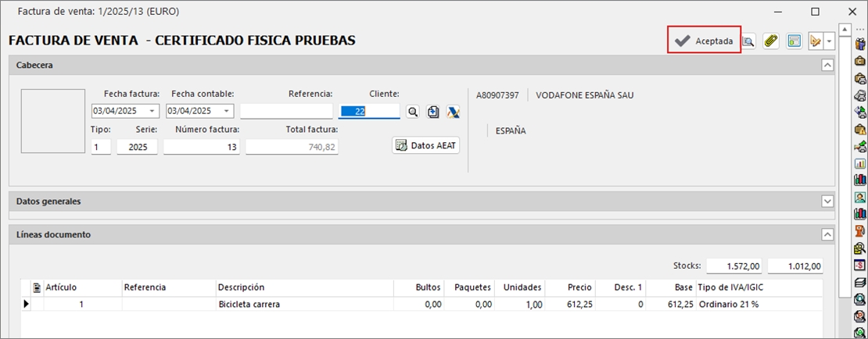Click the Precio column header
This screenshot has height=339, width=868.
point(570,287)
